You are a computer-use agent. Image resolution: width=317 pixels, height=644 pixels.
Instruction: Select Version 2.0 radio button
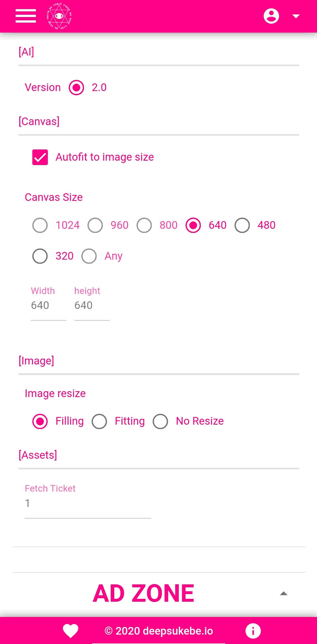click(76, 88)
